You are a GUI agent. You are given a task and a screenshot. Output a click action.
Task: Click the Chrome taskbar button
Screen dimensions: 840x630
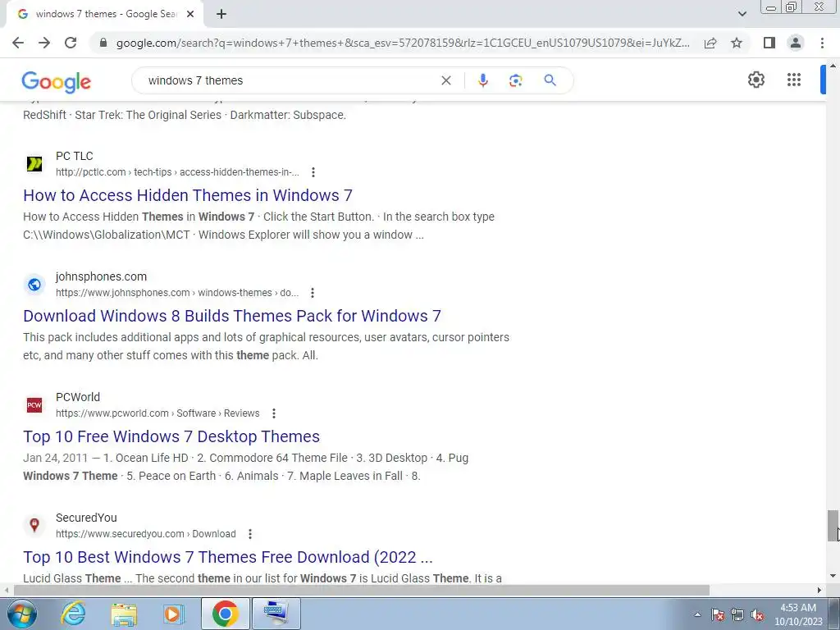click(x=225, y=614)
